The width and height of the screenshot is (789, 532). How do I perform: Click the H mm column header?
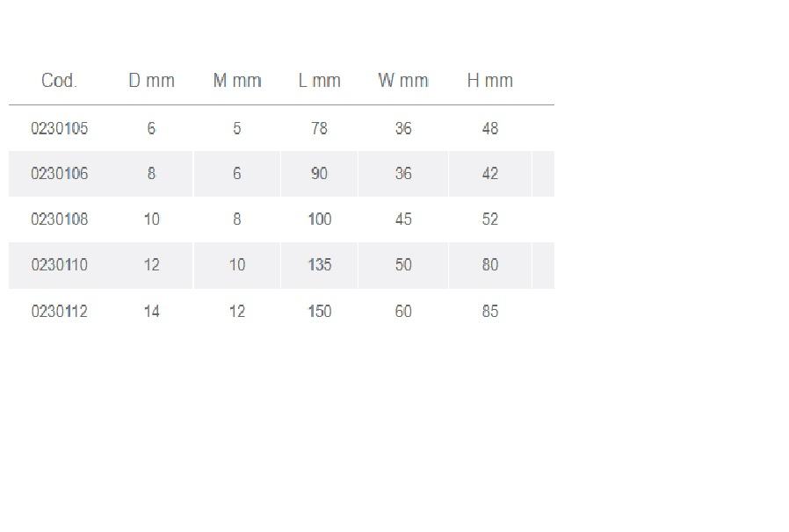[x=489, y=81]
